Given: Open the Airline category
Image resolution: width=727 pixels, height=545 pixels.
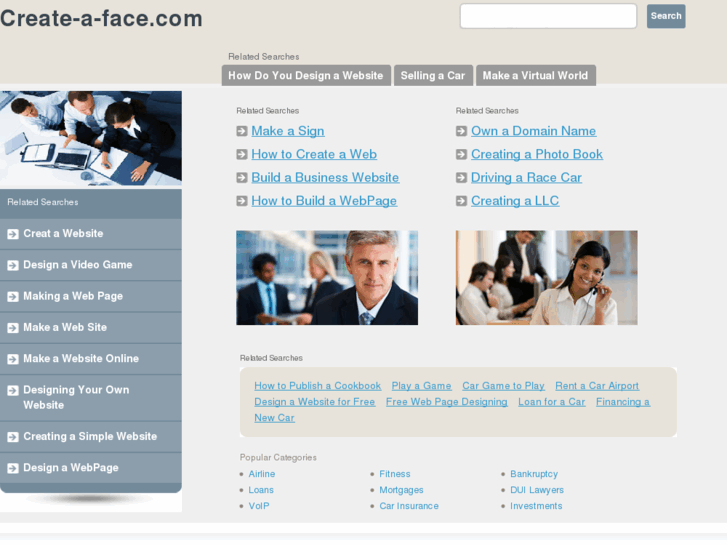Looking at the screenshot, I should (262, 474).
